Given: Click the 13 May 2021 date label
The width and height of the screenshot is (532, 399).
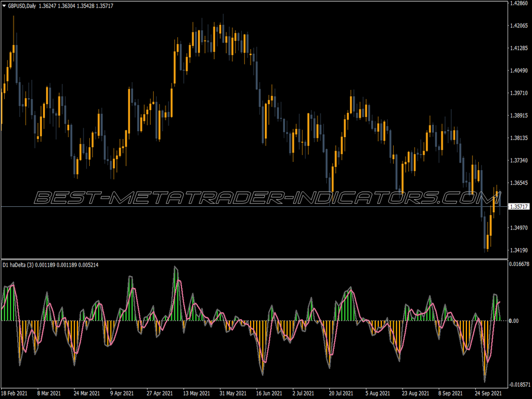Looking at the screenshot, I should tap(196, 394).
